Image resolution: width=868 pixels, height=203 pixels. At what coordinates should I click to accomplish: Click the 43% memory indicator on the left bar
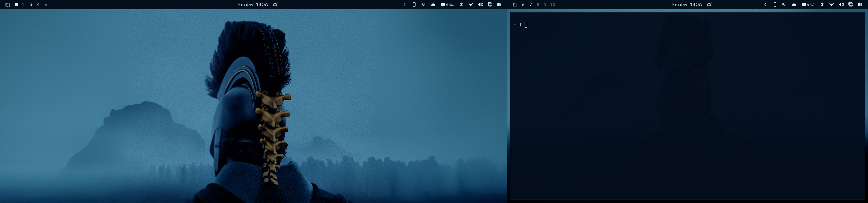pyautogui.click(x=447, y=5)
